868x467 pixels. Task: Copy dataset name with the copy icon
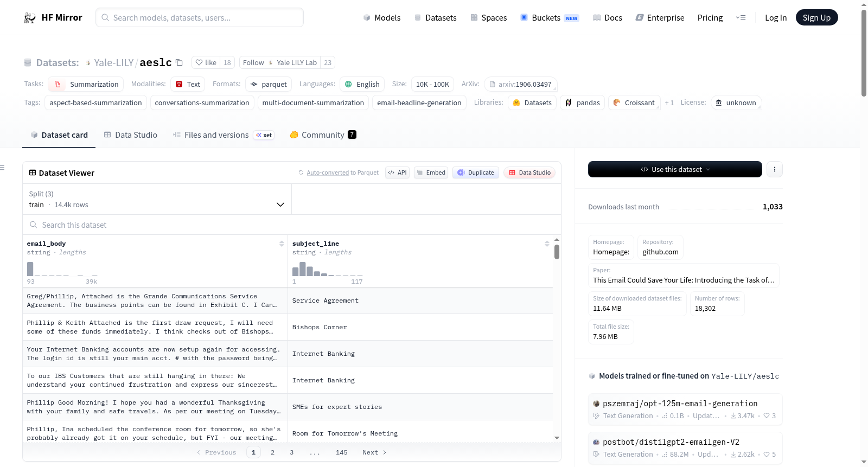coord(179,62)
